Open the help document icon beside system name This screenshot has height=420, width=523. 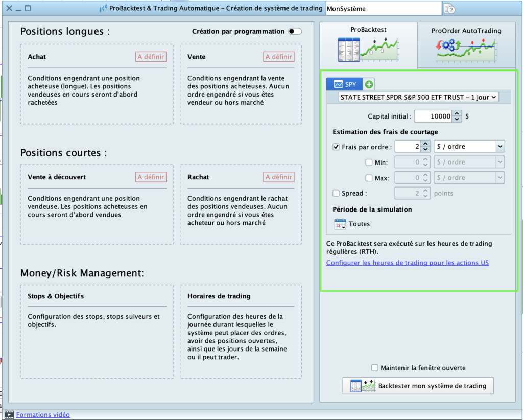pyautogui.click(x=449, y=9)
